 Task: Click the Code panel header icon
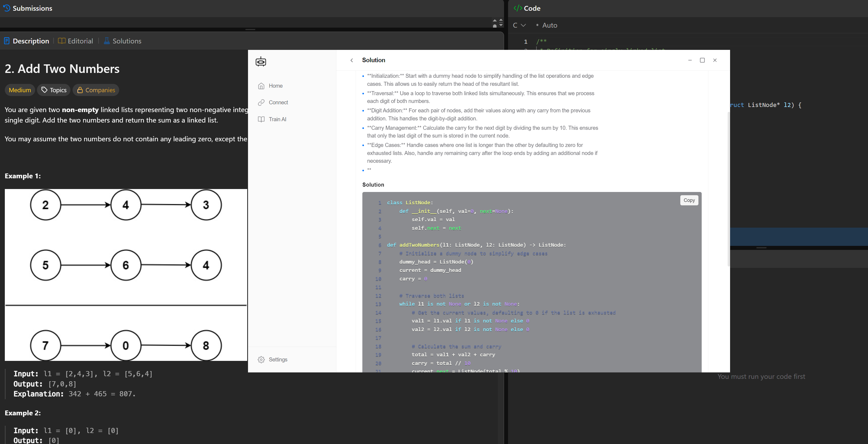click(518, 8)
